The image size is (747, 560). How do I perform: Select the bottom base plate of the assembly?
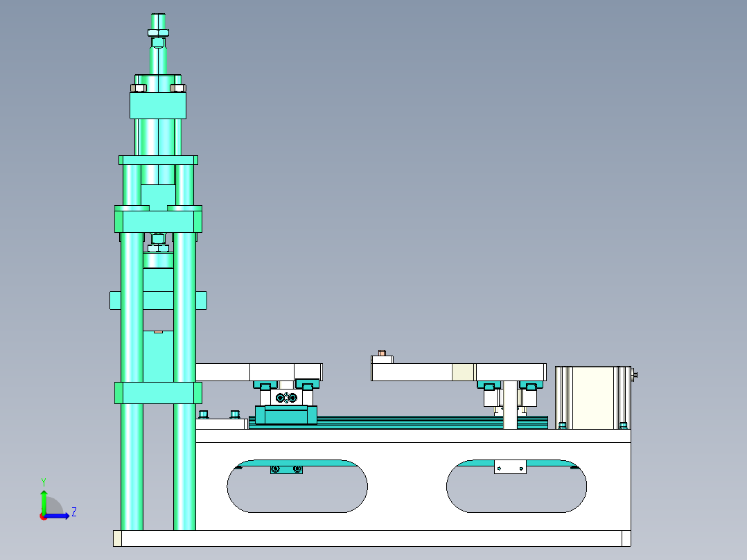pyautogui.click(x=371, y=539)
